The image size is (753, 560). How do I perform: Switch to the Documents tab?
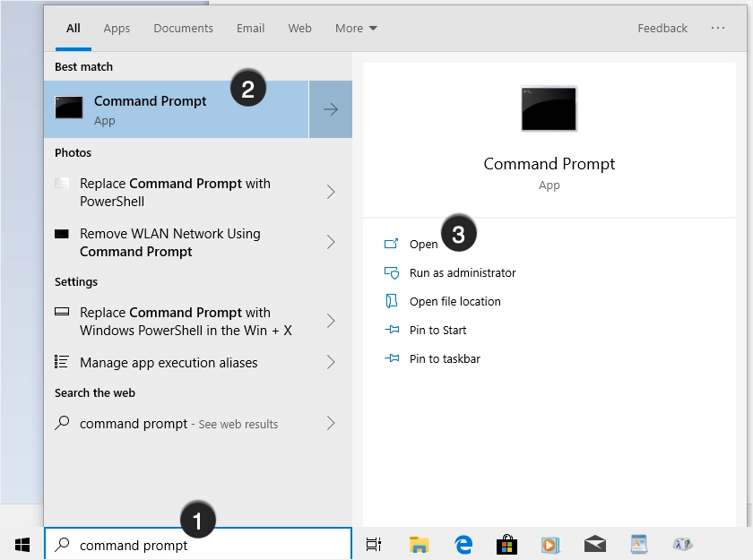click(183, 29)
